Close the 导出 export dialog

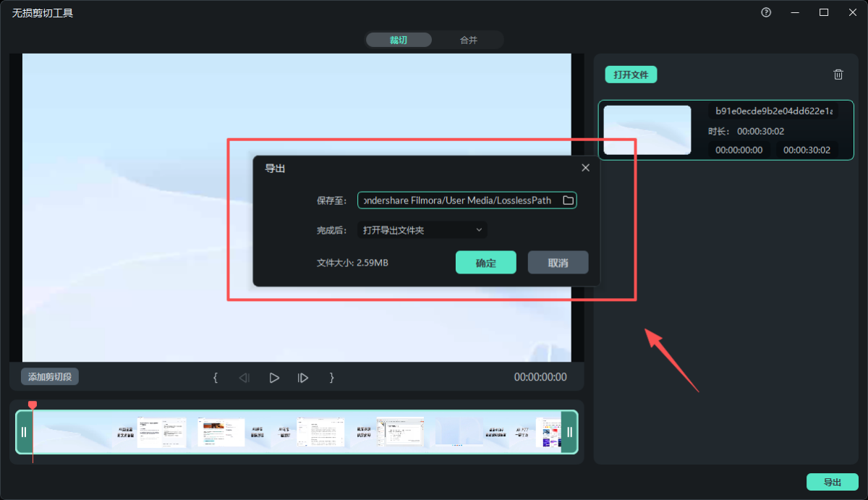pos(585,168)
